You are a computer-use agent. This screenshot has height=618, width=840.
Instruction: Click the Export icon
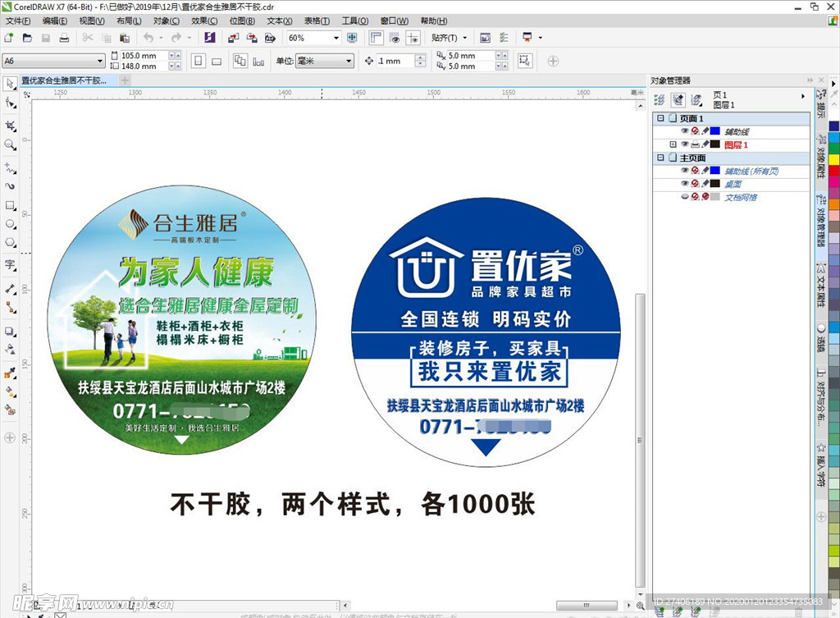252,38
